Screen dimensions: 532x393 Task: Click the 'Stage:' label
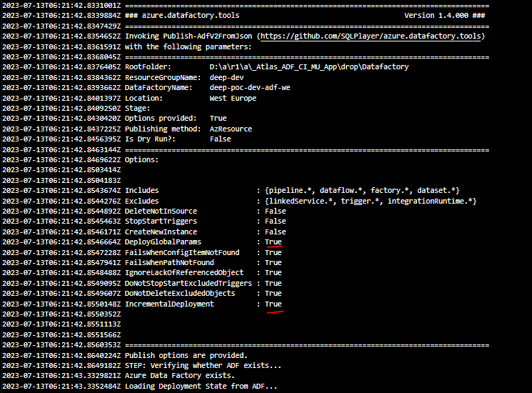click(x=137, y=109)
